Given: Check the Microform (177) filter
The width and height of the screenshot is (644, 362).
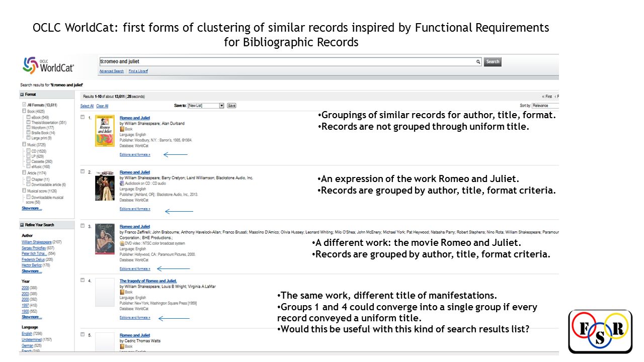Looking at the screenshot, I should (x=29, y=128).
